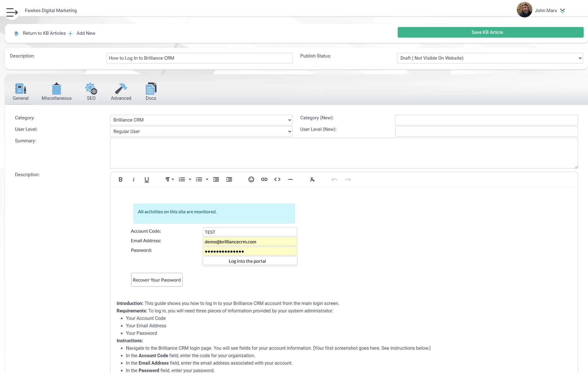Click the "All activities on this site are monitored." notice
The height and width of the screenshot is (373, 588).
coord(214,214)
